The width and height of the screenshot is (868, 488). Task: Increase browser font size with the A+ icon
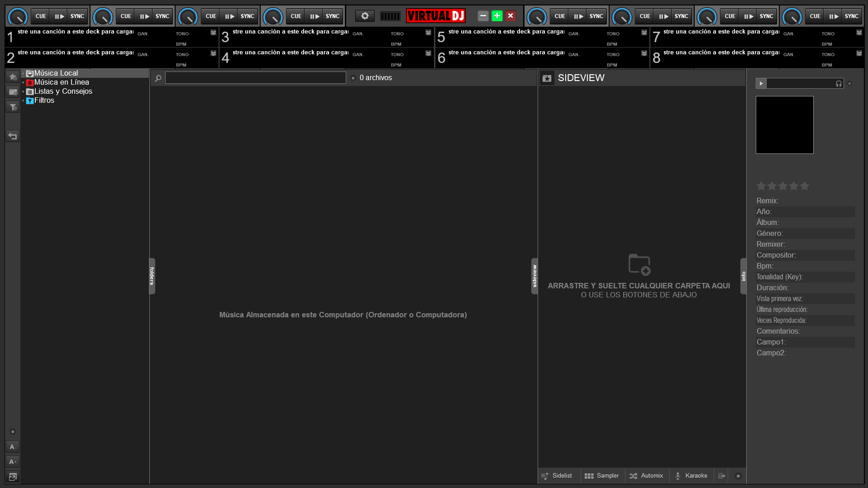(13, 462)
